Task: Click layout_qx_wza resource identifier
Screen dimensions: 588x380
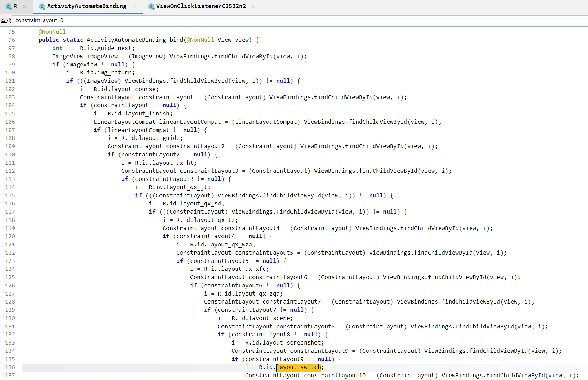Action: 229,245
